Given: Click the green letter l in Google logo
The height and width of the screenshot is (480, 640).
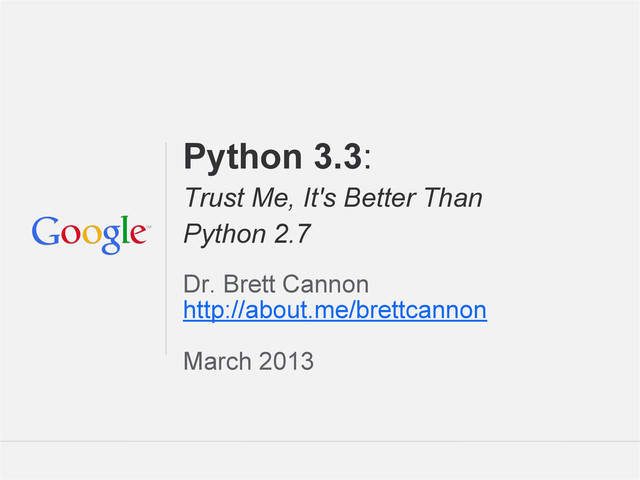Looking at the screenshot, I should (124, 230).
